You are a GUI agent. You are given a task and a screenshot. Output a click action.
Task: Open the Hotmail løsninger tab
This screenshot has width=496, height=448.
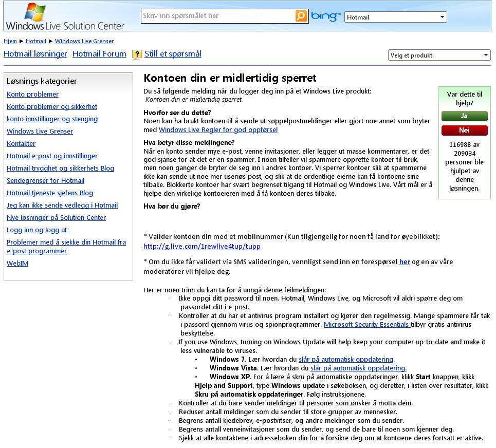point(35,54)
